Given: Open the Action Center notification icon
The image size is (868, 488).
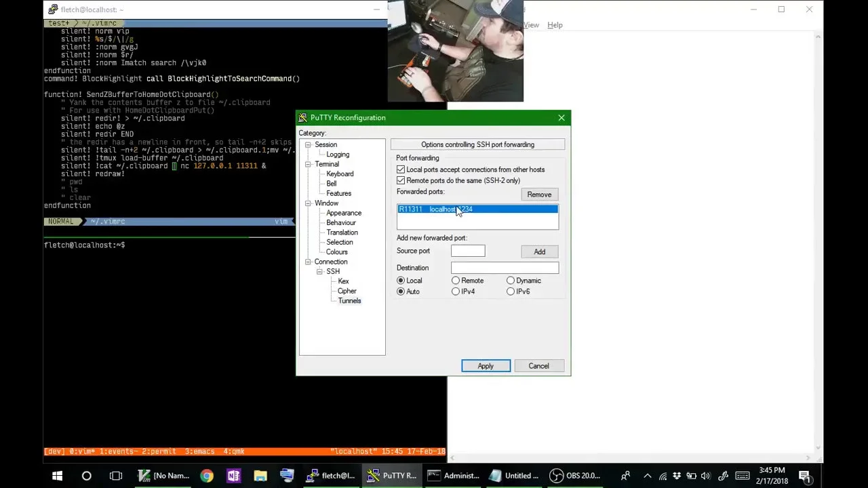Looking at the screenshot, I should (804, 476).
